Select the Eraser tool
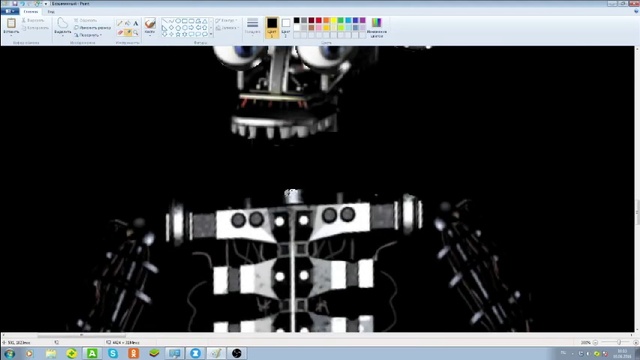This screenshot has height=360, width=640. (x=120, y=32)
